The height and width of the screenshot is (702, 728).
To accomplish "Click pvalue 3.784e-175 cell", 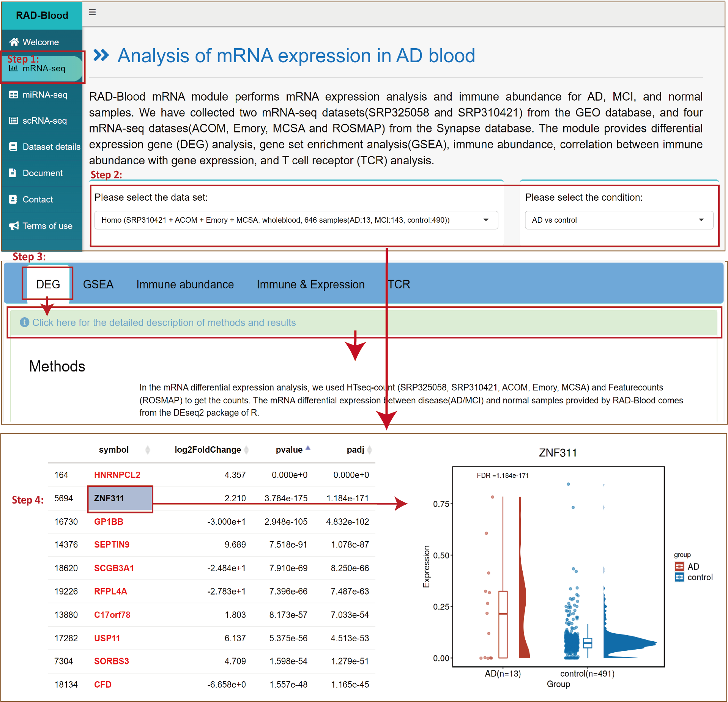I will click(286, 498).
